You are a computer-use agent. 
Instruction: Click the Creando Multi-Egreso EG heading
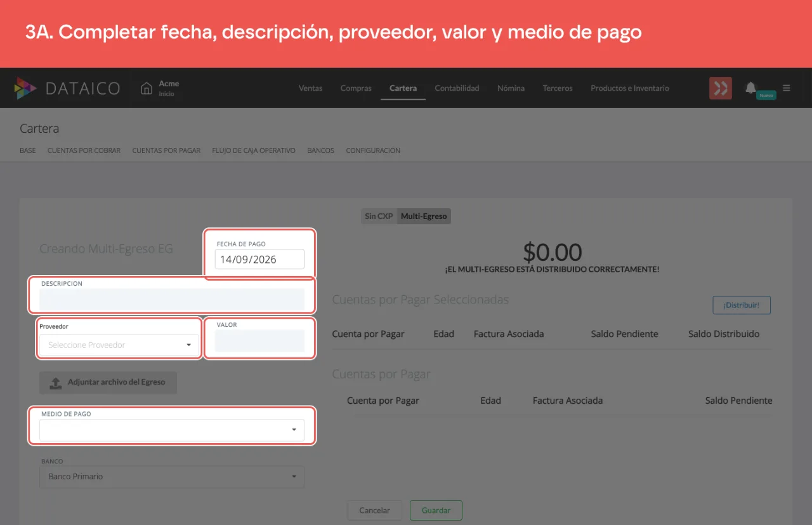106,249
